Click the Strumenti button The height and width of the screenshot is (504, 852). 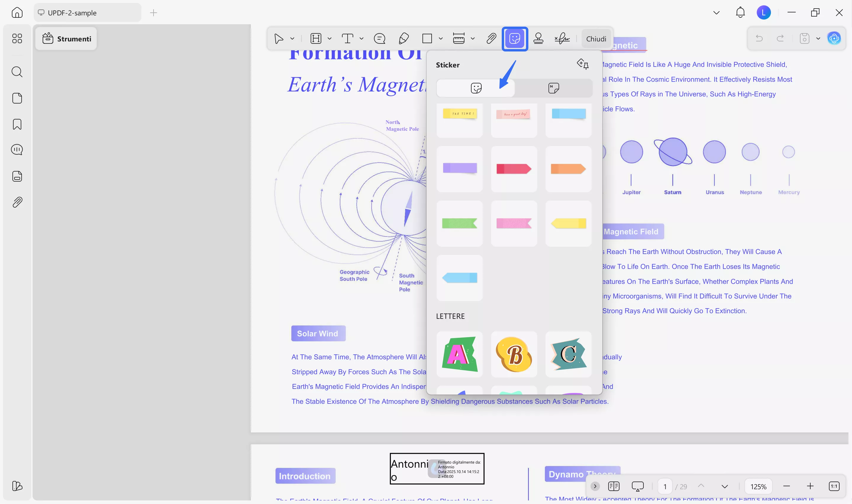click(67, 39)
